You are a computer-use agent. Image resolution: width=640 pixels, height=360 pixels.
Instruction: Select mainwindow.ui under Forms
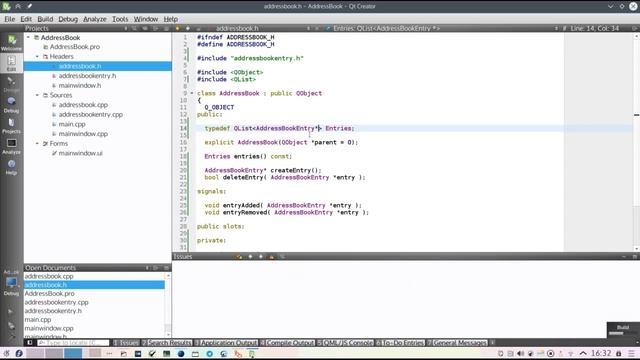[80, 153]
